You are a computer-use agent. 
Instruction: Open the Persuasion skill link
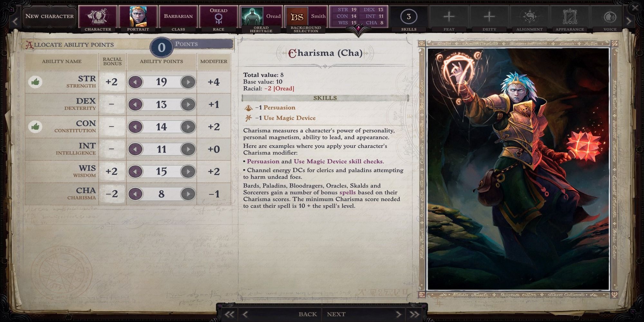(x=279, y=108)
